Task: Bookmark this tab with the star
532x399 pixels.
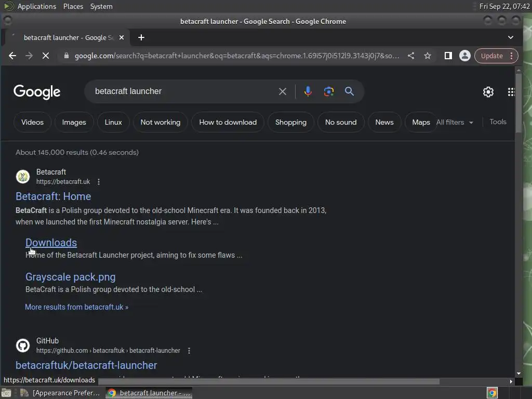Action: tap(428, 56)
